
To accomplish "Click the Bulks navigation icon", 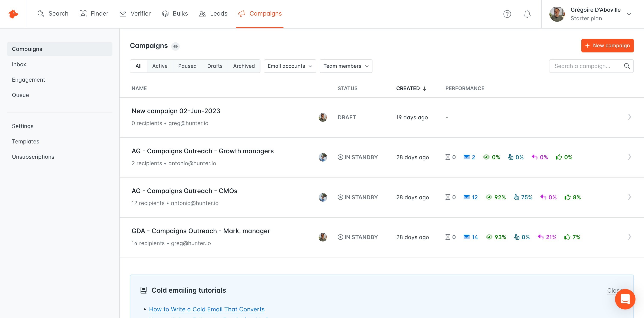I will (165, 14).
